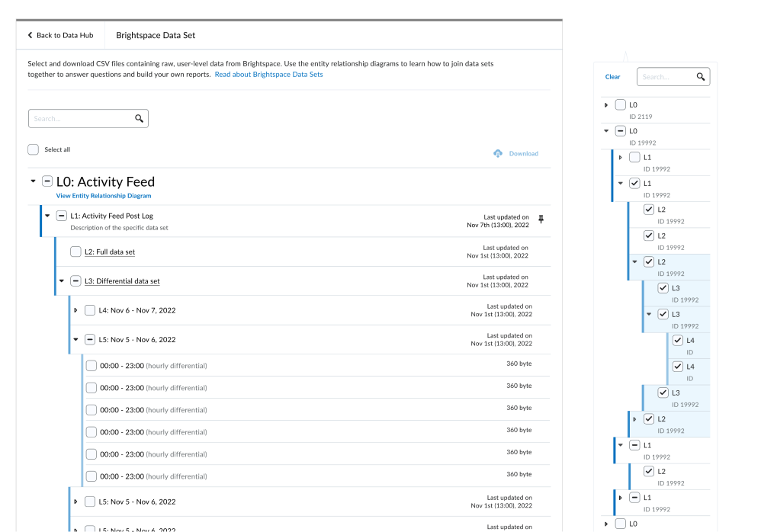This screenshot has height=532, width=761.
Task: Toggle the L3: Differential data set checkbox
Action: click(75, 280)
